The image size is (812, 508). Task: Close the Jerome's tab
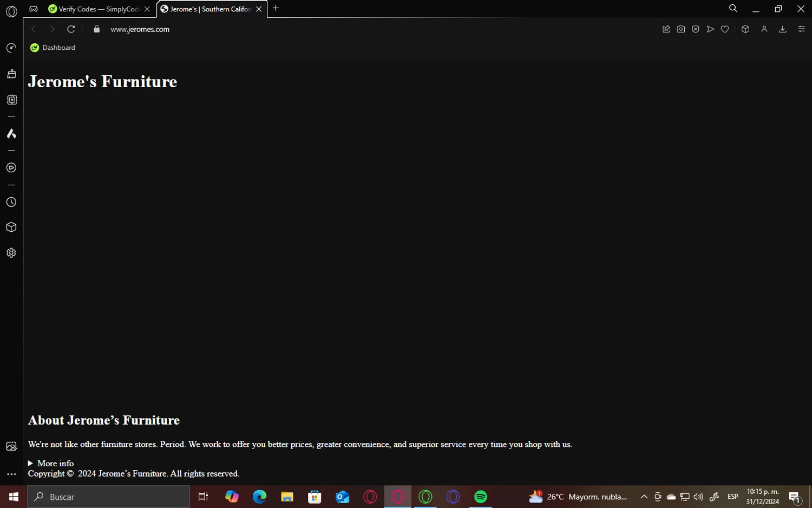click(259, 9)
